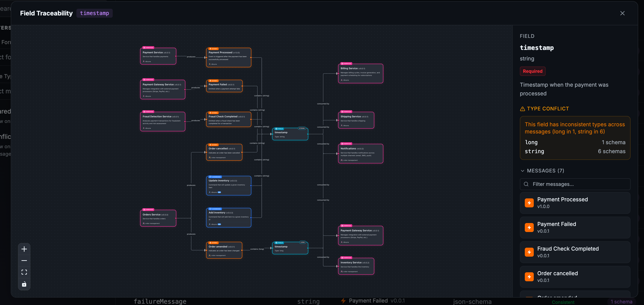This screenshot has width=644, height=305.
Task: Zoom out of the traceability graph
Action: pos(24,260)
